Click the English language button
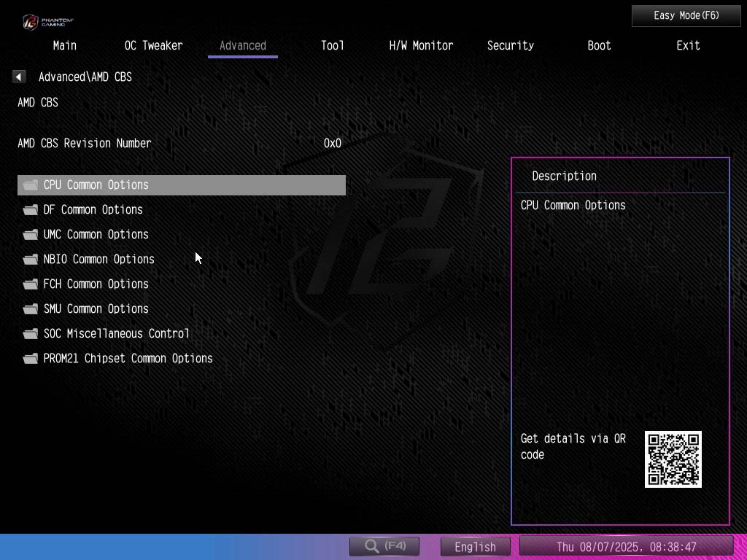 [x=476, y=546]
